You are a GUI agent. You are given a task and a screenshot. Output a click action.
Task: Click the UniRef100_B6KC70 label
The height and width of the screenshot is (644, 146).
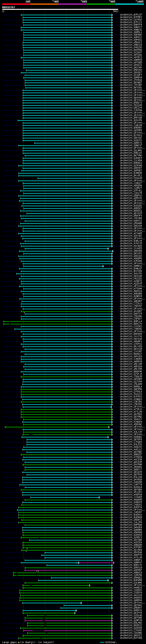coord(131,323)
